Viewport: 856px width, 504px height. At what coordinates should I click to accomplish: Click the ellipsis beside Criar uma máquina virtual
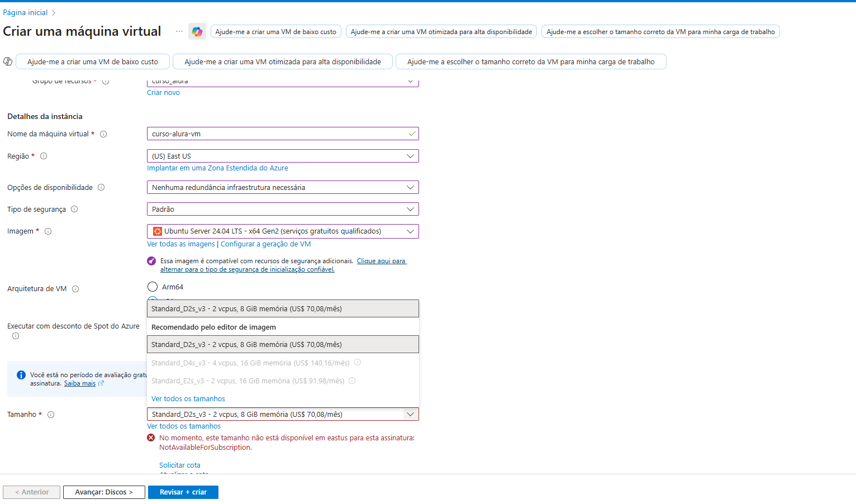pos(179,31)
